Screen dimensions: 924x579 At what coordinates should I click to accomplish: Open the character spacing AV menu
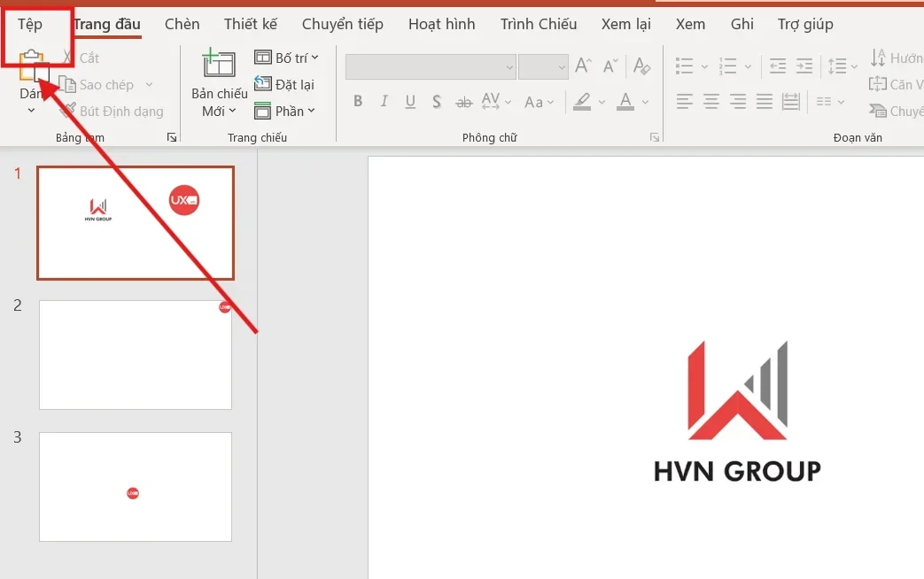tap(496, 101)
